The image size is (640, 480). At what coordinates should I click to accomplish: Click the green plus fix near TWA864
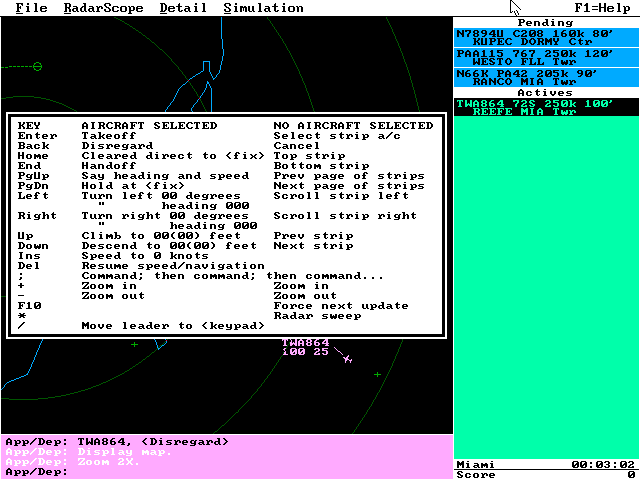click(378, 374)
